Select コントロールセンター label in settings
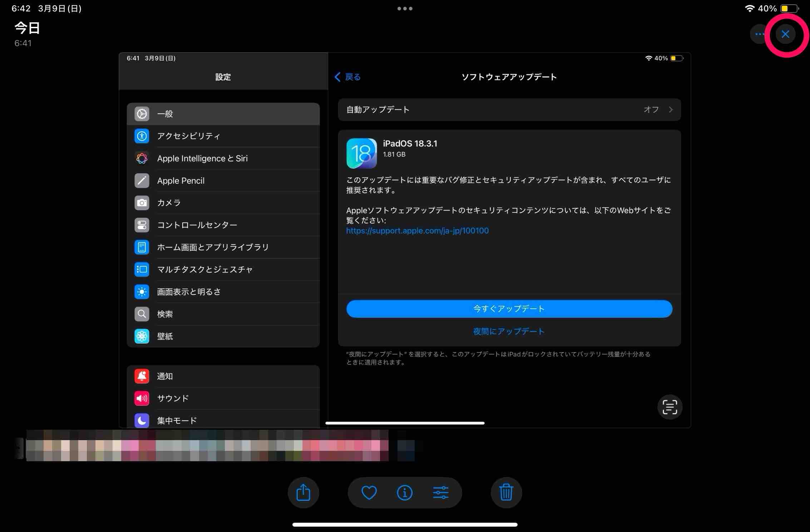Image resolution: width=810 pixels, height=532 pixels. (x=197, y=225)
